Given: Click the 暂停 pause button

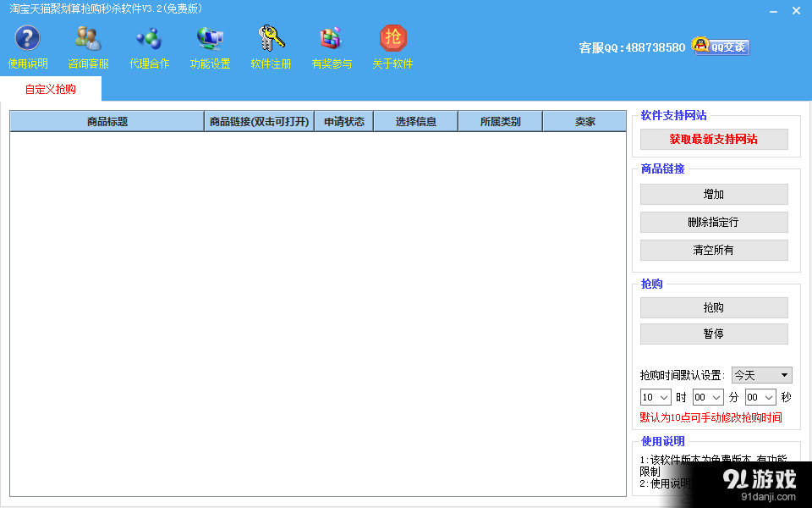Looking at the screenshot, I should click(x=714, y=334).
